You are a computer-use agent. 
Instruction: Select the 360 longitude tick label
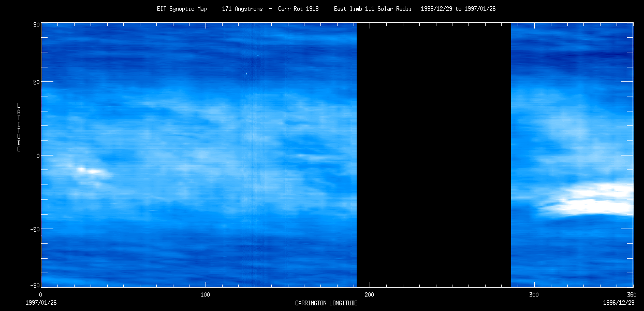point(632,294)
